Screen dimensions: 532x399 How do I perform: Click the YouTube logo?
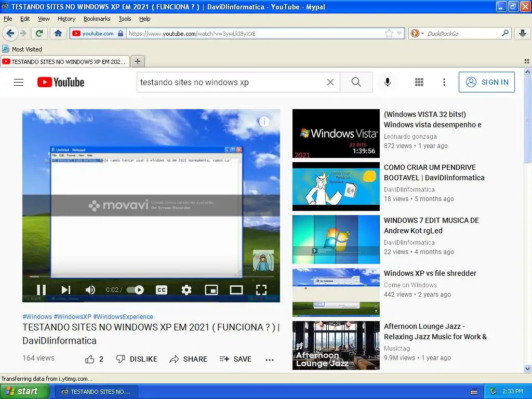tap(61, 82)
